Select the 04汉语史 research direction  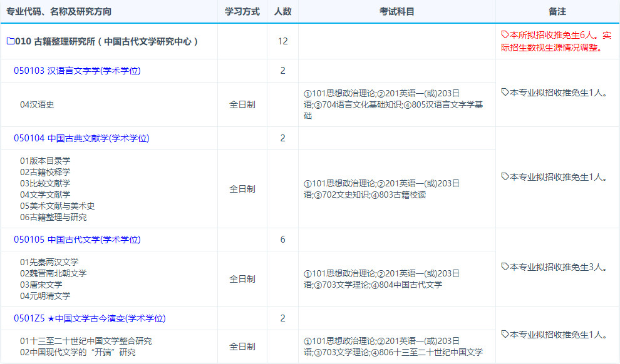click(x=37, y=104)
